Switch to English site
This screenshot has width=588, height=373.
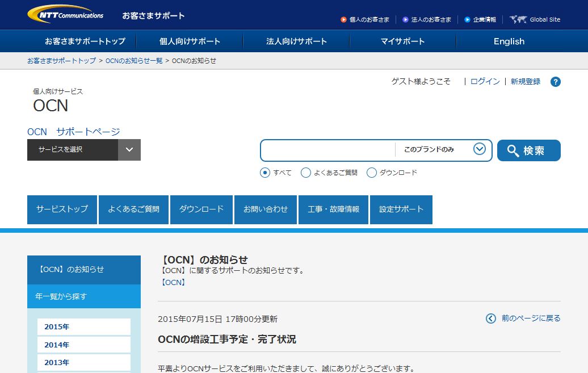pos(509,41)
